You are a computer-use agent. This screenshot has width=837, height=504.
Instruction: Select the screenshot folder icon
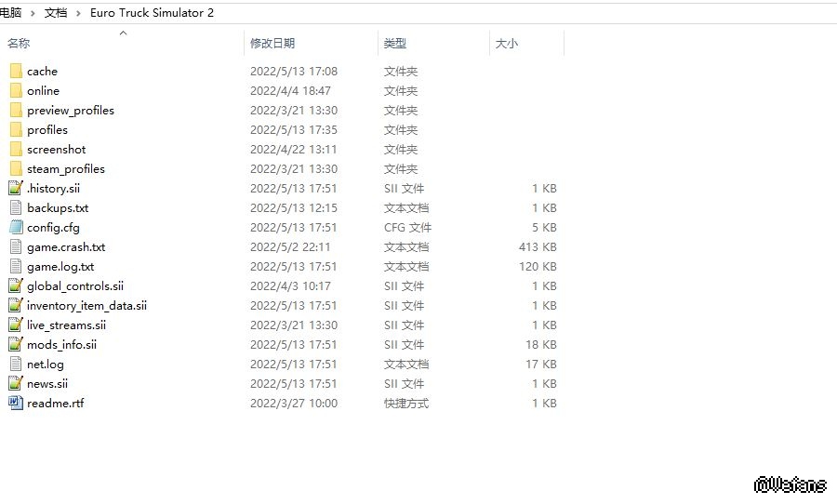point(16,150)
